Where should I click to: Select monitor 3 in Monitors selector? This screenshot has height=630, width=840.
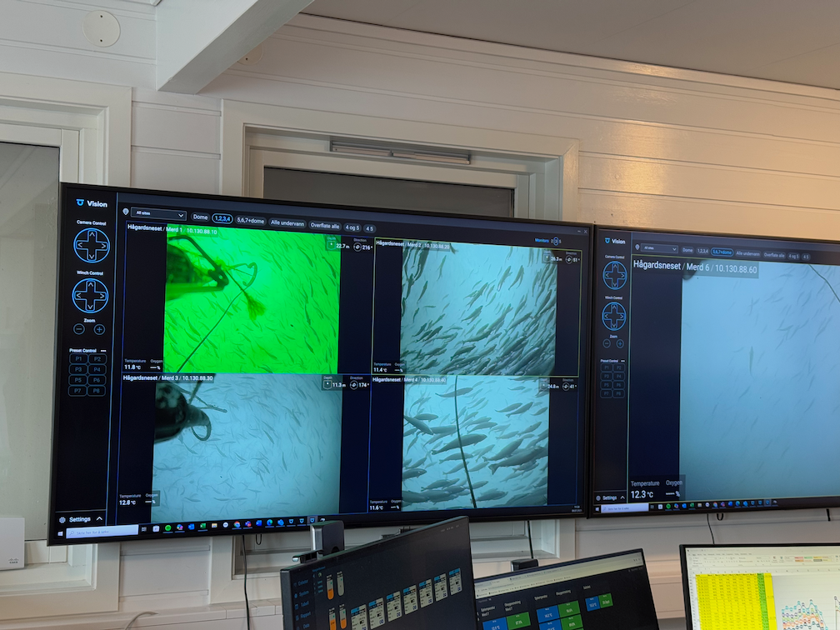coord(556,241)
